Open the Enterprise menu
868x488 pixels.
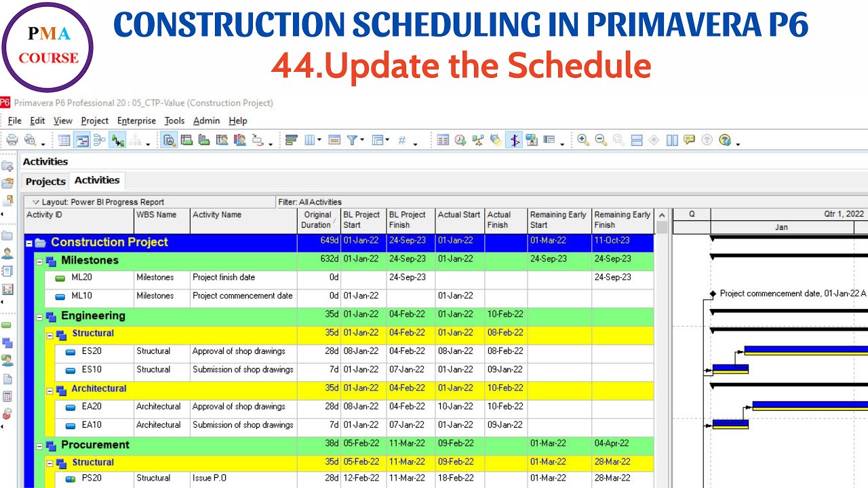pyautogui.click(x=136, y=121)
